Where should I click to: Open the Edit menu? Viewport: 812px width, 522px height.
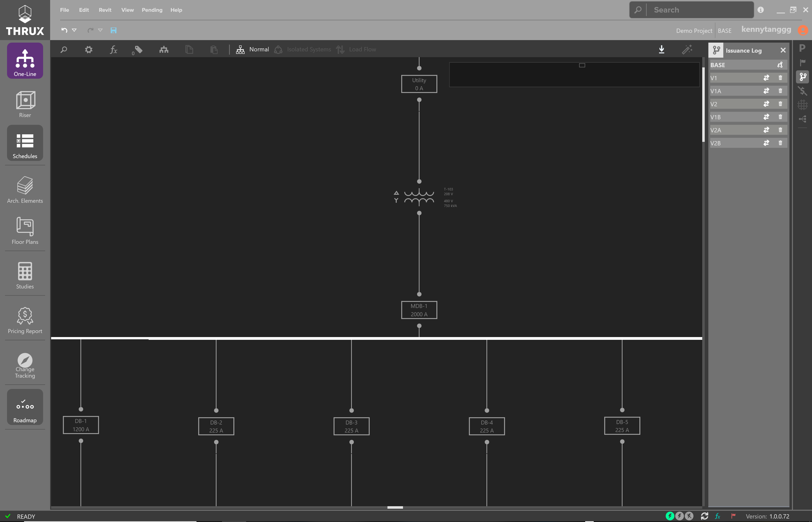pyautogui.click(x=84, y=10)
